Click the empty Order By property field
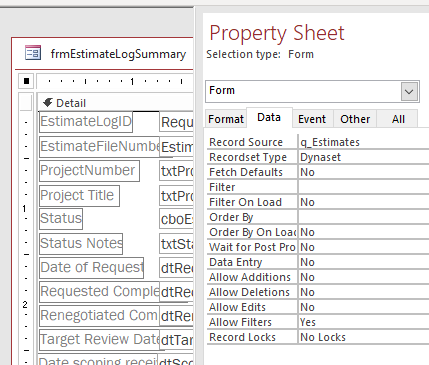 (x=363, y=217)
